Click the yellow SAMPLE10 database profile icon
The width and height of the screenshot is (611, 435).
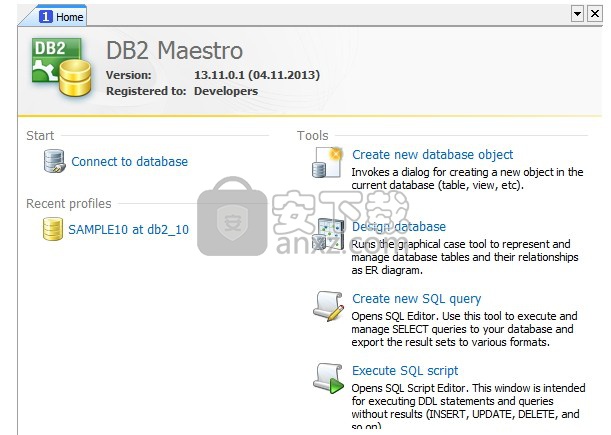[x=53, y=229]
